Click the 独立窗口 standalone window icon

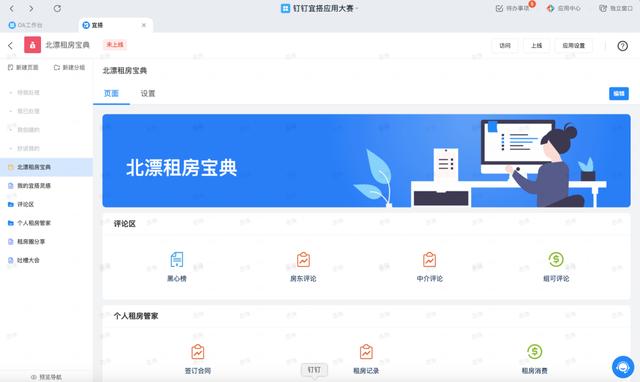(603, 8)
